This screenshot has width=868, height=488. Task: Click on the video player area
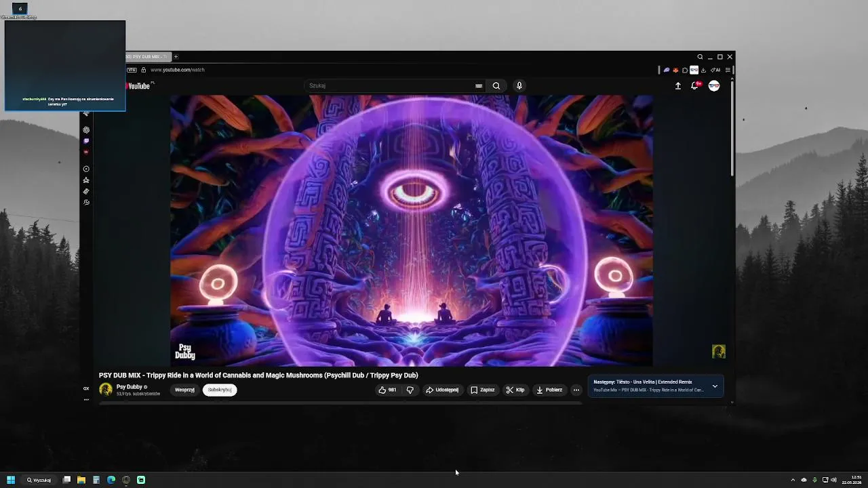(412, 230)
